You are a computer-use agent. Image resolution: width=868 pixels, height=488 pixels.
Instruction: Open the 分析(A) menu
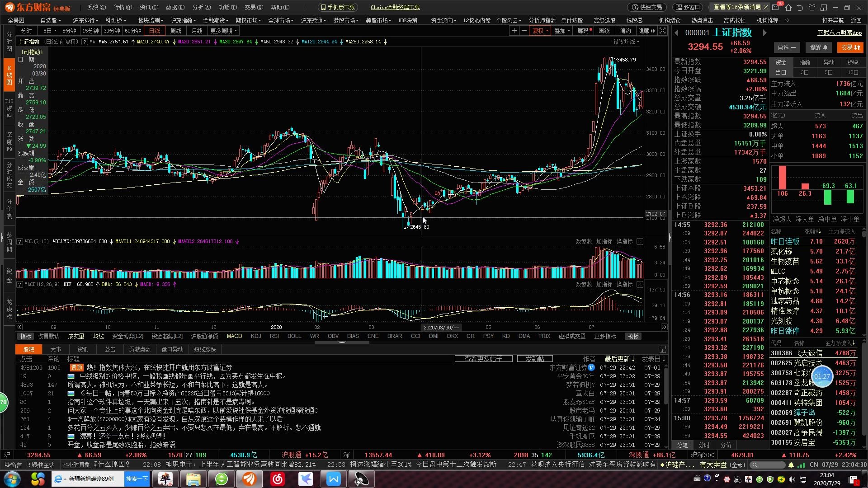click(x=201, y=8)
